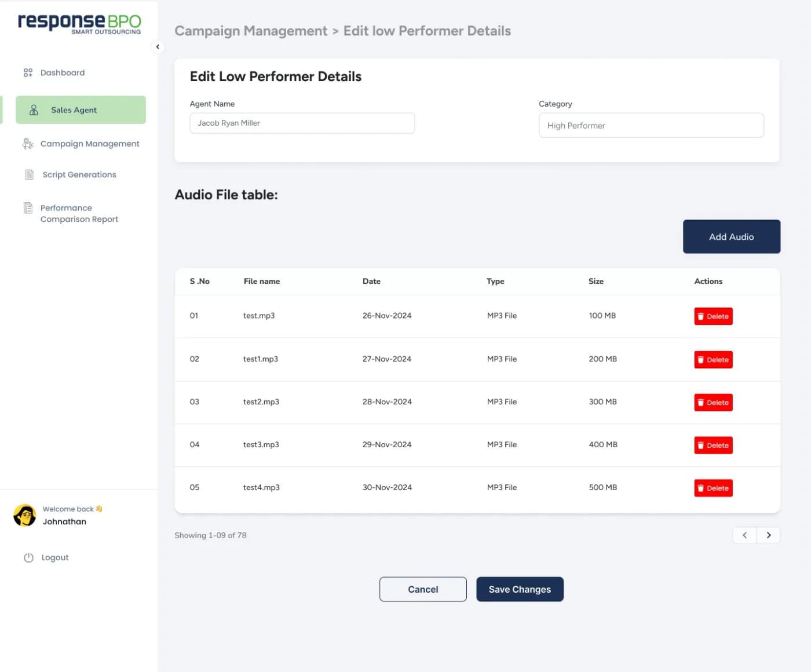Click the Cancel button

[x=423, y=589]
